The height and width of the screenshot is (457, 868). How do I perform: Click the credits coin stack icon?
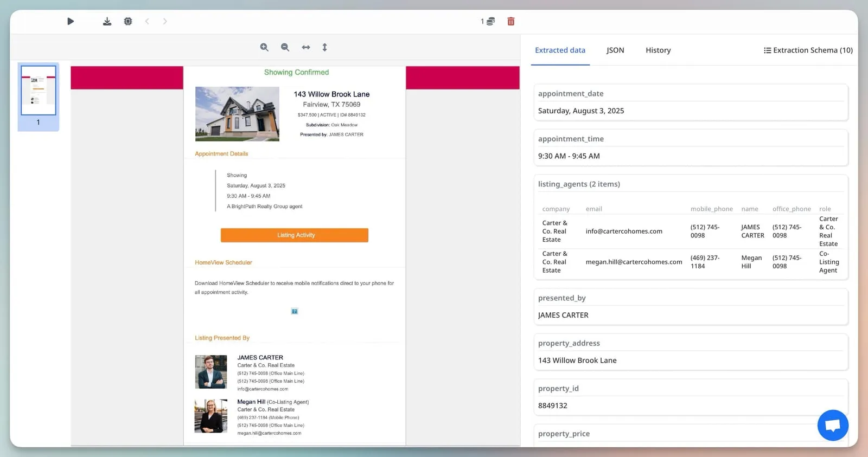[x=490, y=22]
